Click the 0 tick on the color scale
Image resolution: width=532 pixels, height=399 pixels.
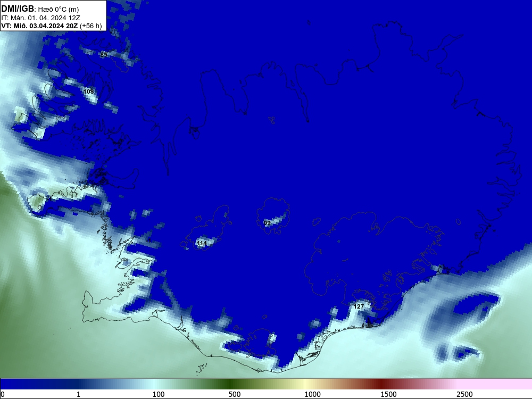coord(3,394)
